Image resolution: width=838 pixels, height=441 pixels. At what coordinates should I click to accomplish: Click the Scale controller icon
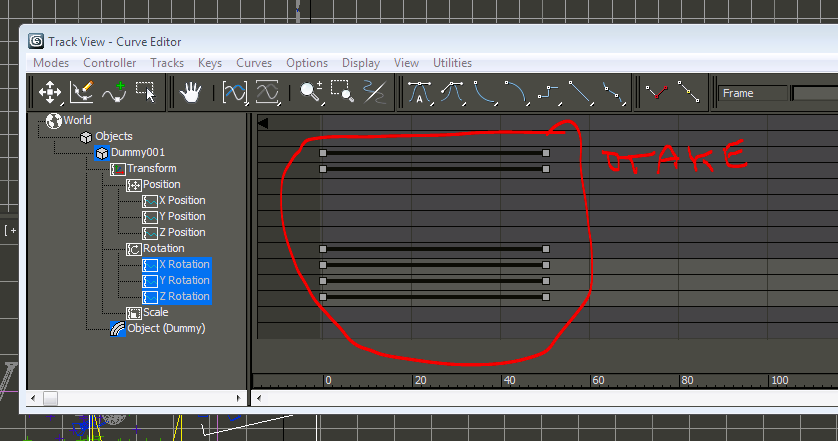(x=134, y=313)
